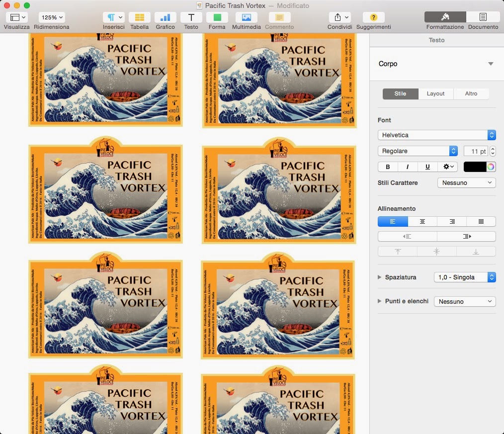This screenshot has height=434, width=504.
Task: Add a text box with Testo
Action: click(x=191, y=17)
